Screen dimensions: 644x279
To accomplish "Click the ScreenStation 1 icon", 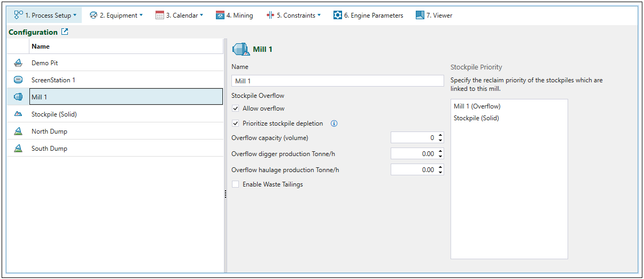I will tap(18, 80).
